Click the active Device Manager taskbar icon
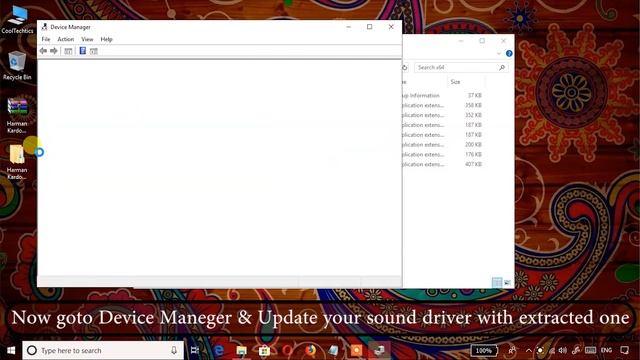 click(379, 350)
